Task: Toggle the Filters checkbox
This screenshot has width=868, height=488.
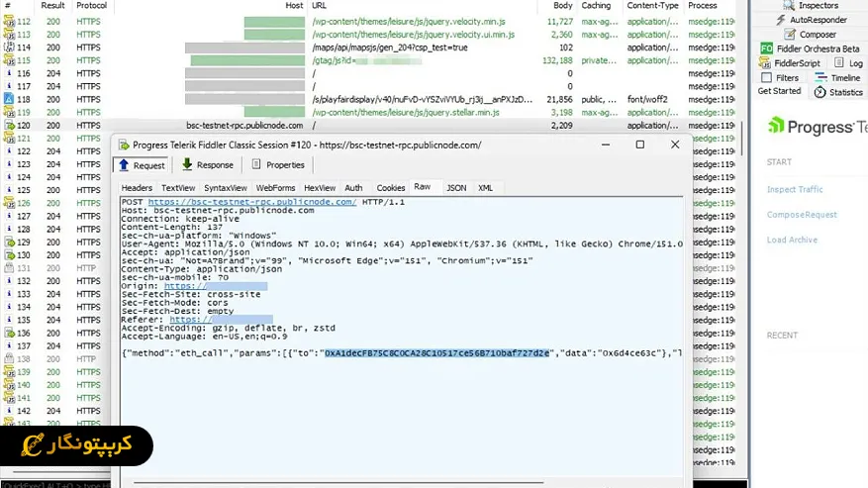Action: (766, 77)
